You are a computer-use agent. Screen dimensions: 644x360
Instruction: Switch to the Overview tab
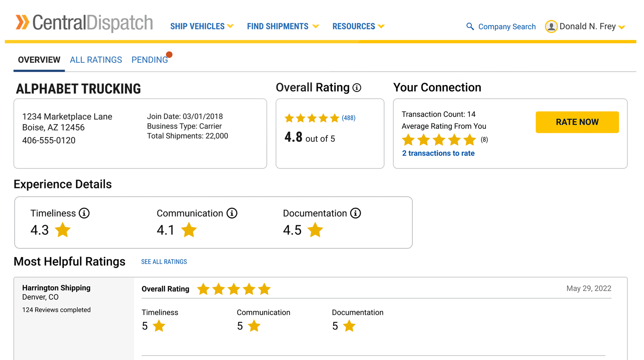tap(39, 60)
